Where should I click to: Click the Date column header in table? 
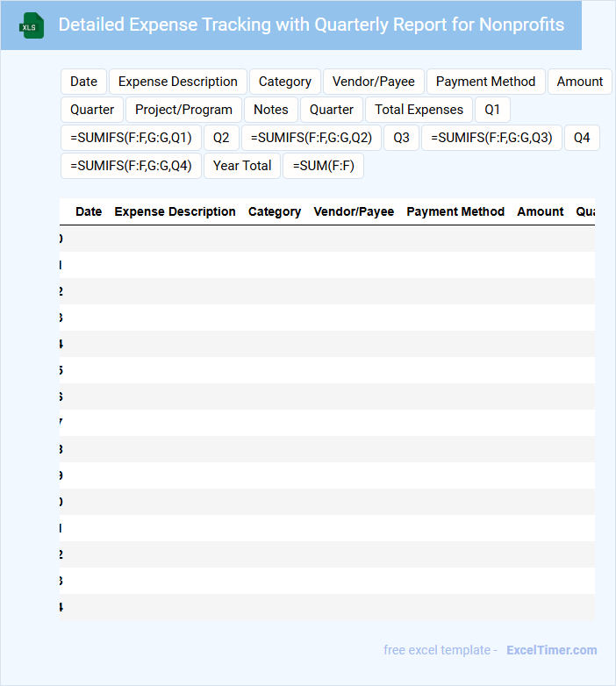89,211
